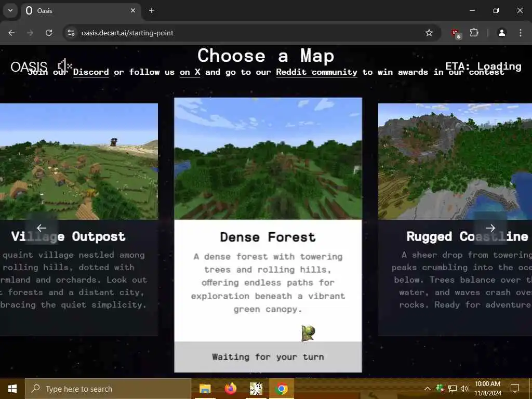
Task: Follow the 'on X' link
Action: pos(190,72)
